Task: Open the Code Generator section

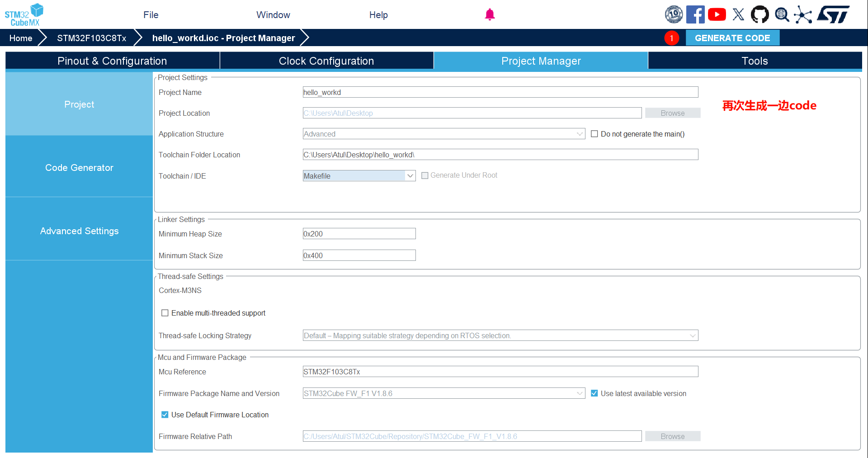Action: [79, 168]
